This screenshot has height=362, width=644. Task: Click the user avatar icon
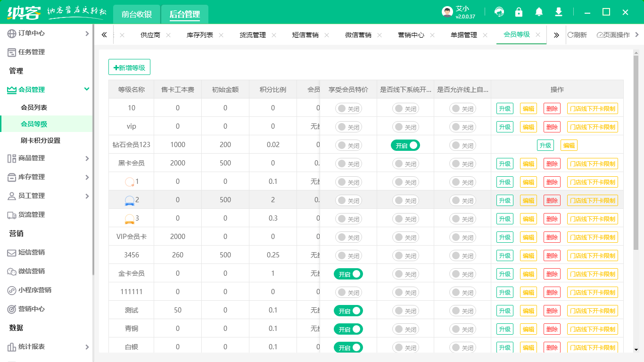pyautogui.click(x=447, y=12)
